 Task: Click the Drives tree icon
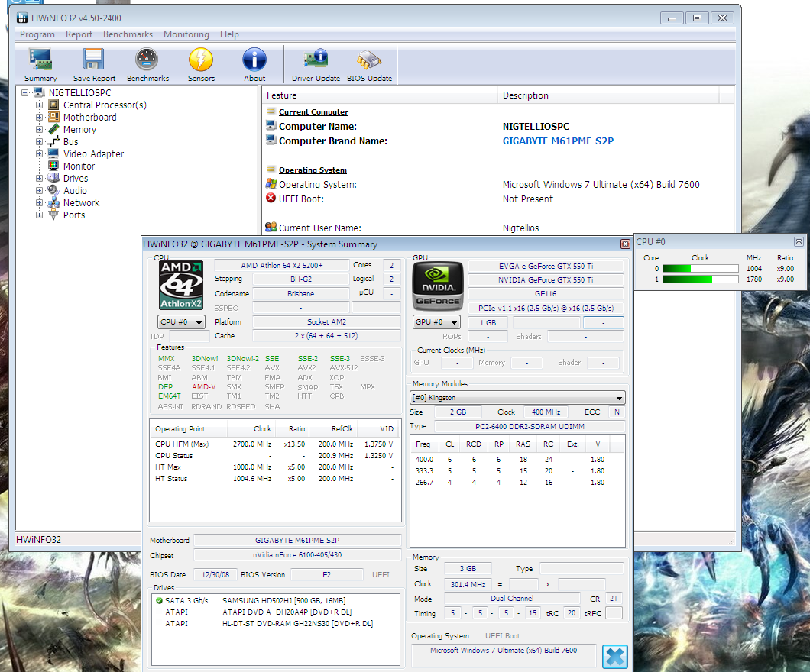coord(53,178)
